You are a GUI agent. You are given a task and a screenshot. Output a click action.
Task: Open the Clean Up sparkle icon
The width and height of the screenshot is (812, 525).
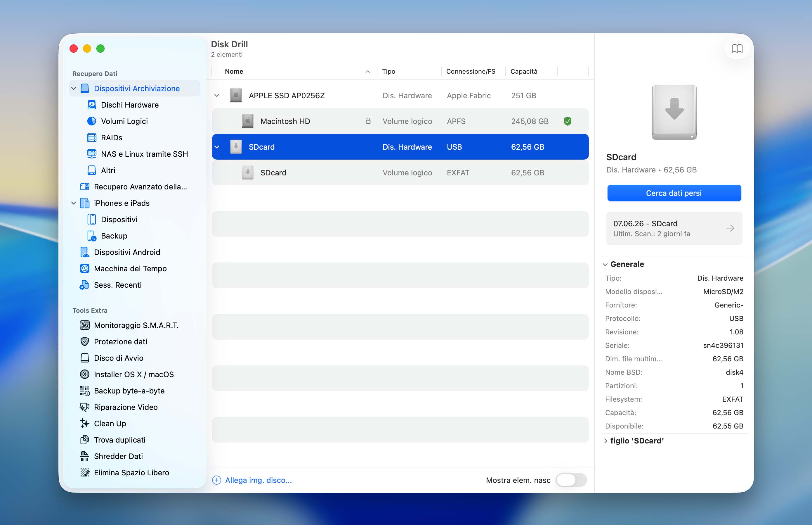(x=84, y=423)
